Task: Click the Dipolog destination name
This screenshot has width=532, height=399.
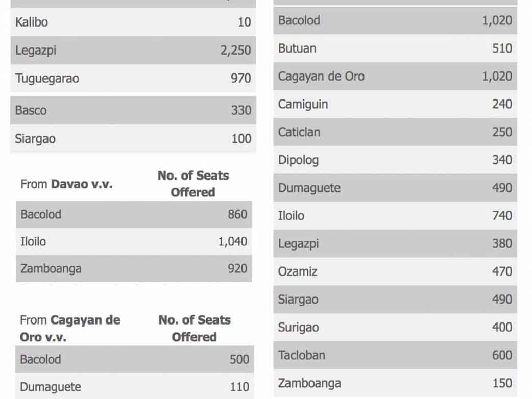Action: click(298, 160)
